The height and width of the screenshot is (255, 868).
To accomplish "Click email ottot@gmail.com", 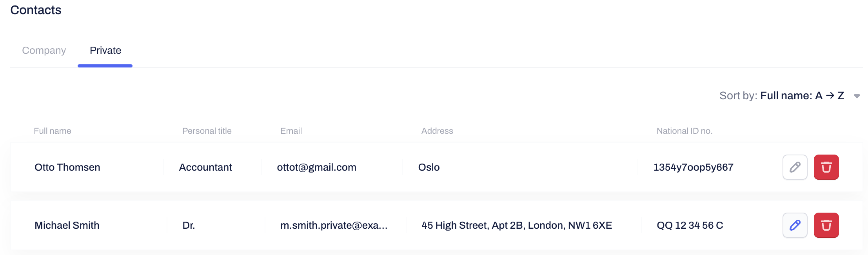I will click(316, 168).
